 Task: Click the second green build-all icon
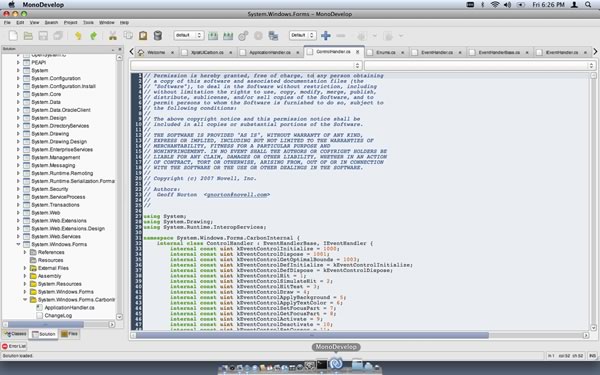tap(228, 36)
